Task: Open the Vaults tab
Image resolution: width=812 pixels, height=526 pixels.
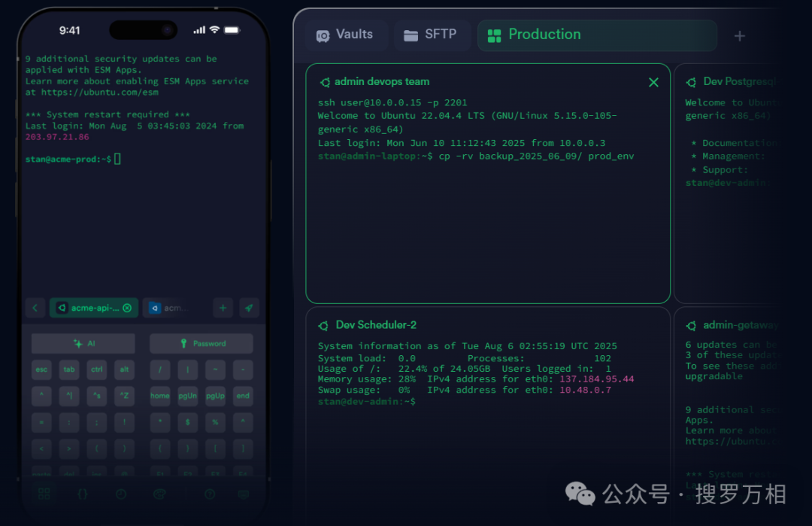Action: (x=345, y=35)
